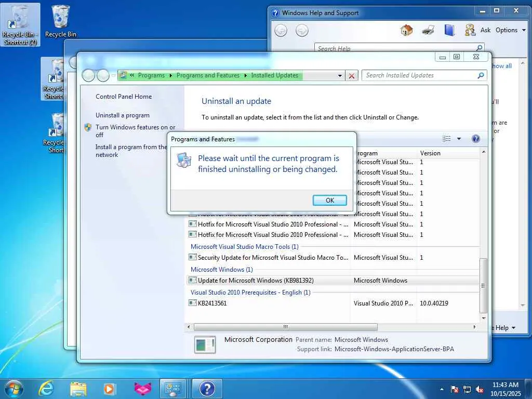
Task: Select the KB2413561 update row
Action: tap(332, 303)
